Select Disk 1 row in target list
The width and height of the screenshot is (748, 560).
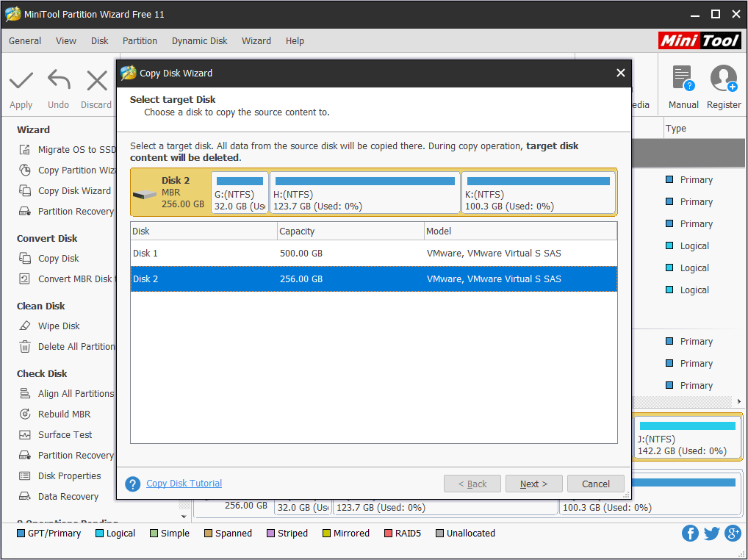373,254
